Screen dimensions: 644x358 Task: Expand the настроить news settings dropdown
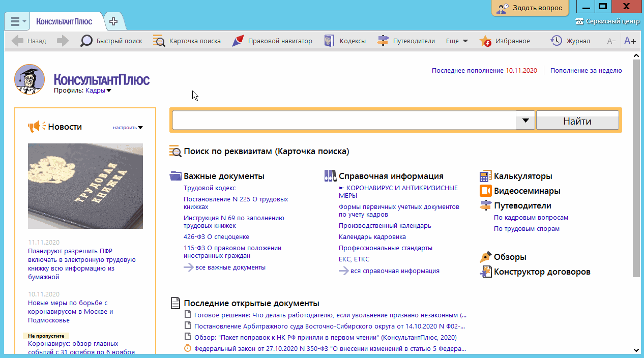tap(128, 128)
